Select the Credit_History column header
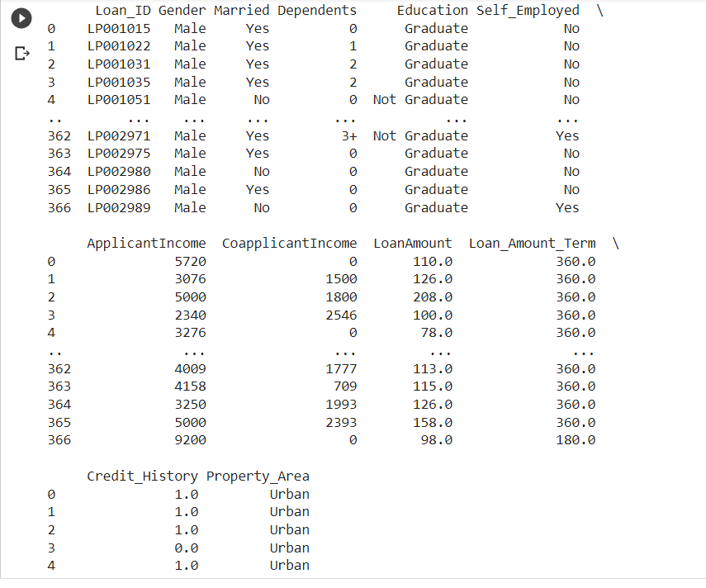This screenshot has width=706, height=588. (142, 477)
